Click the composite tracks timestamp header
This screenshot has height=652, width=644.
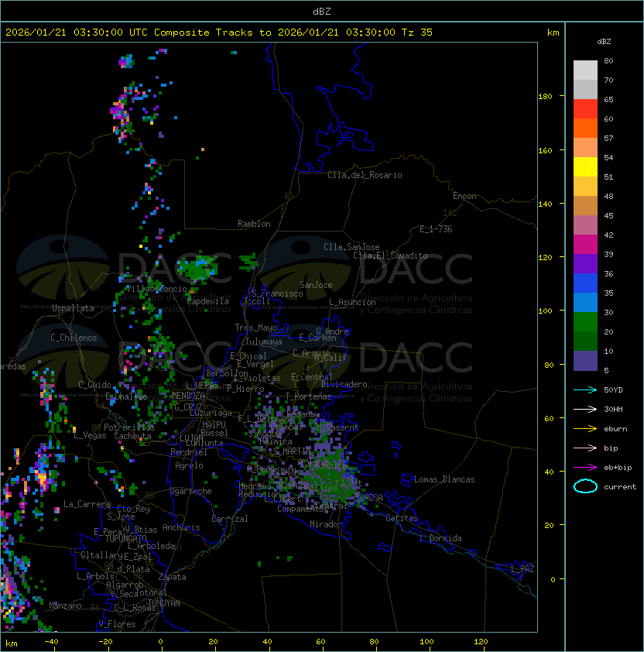point(219,33)
